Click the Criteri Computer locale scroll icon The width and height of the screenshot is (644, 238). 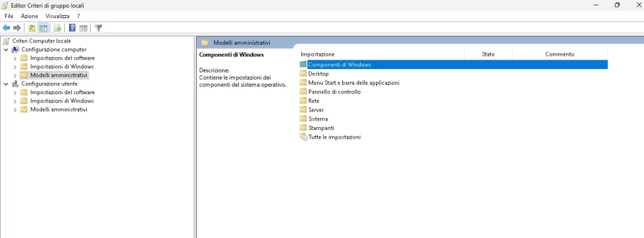[x=6, y=41]
